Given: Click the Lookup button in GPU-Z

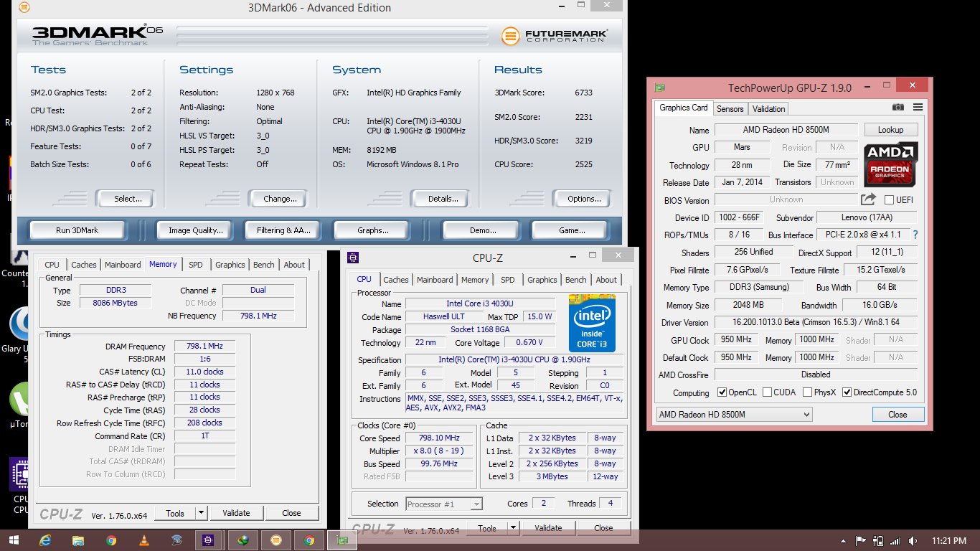Looking at the screenshot, I should pos(890,130).
